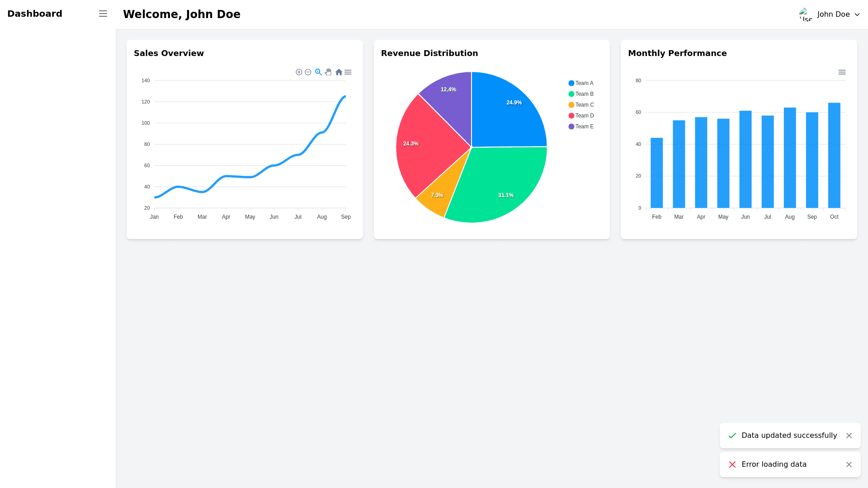Click the zoom out minus icon on Sales Overview
The image size is (868, 488).
pyautogui.click(x=308, y=72)
